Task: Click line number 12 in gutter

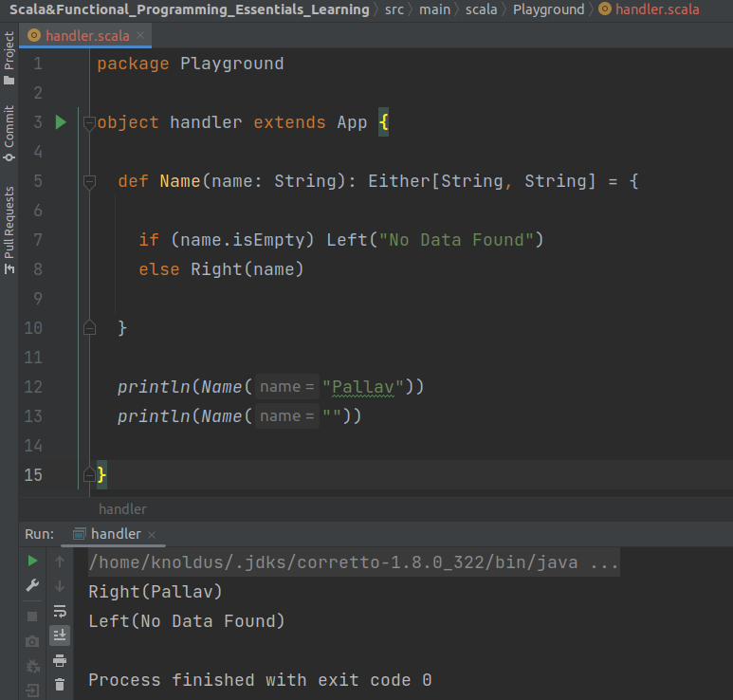Action: tap(33, 387)
